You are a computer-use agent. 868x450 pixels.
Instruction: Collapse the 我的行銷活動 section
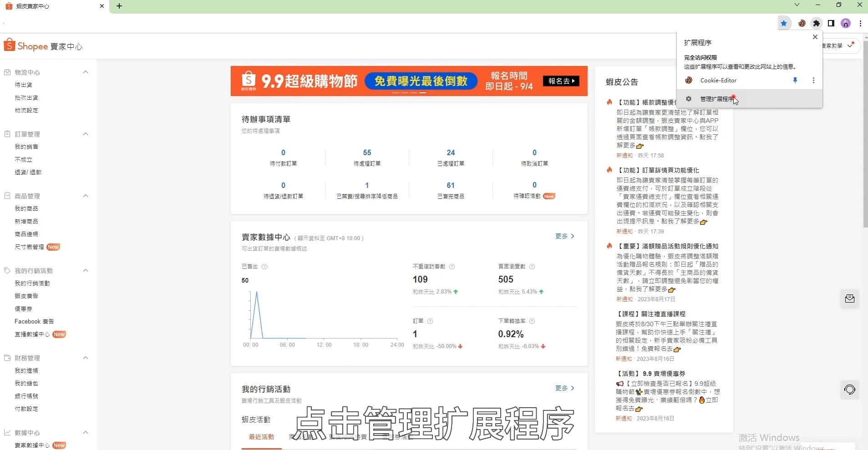85,270
